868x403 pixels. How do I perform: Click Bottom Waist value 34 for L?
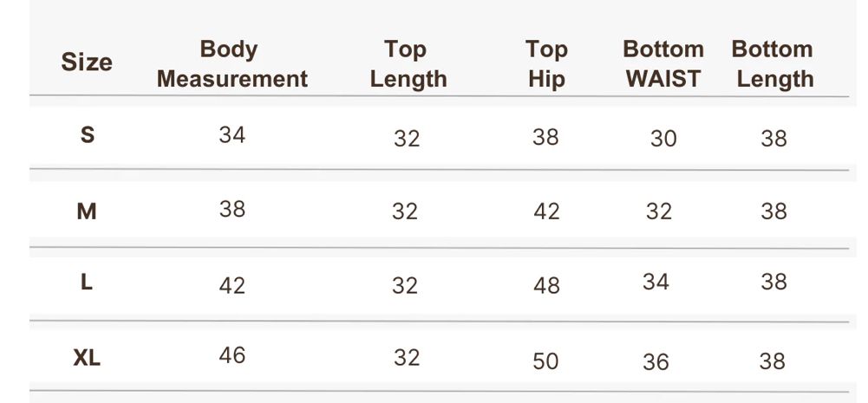tap(656, 282)
